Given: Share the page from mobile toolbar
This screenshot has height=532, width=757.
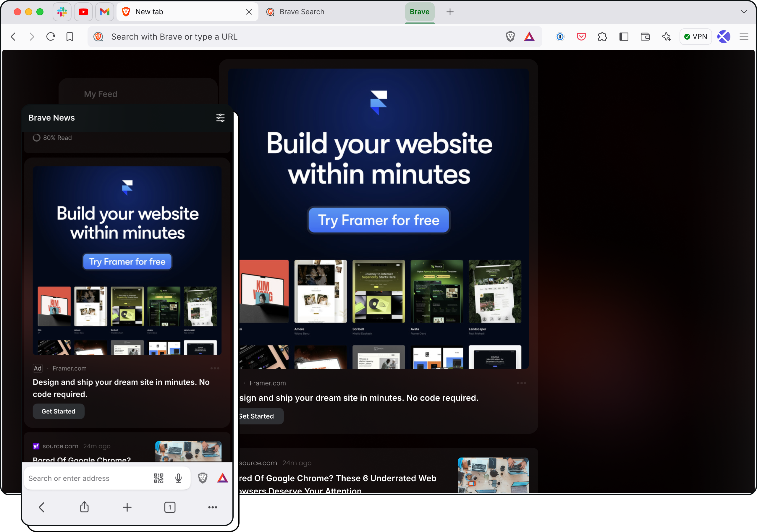Looking at the screenshot, I should click(84, 507).
